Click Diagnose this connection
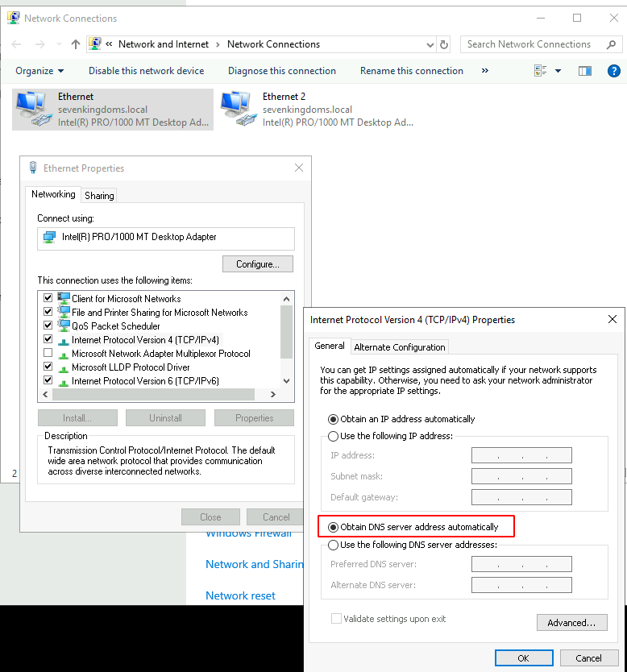This screenshot has width=627, height=672. coord(281,71)
